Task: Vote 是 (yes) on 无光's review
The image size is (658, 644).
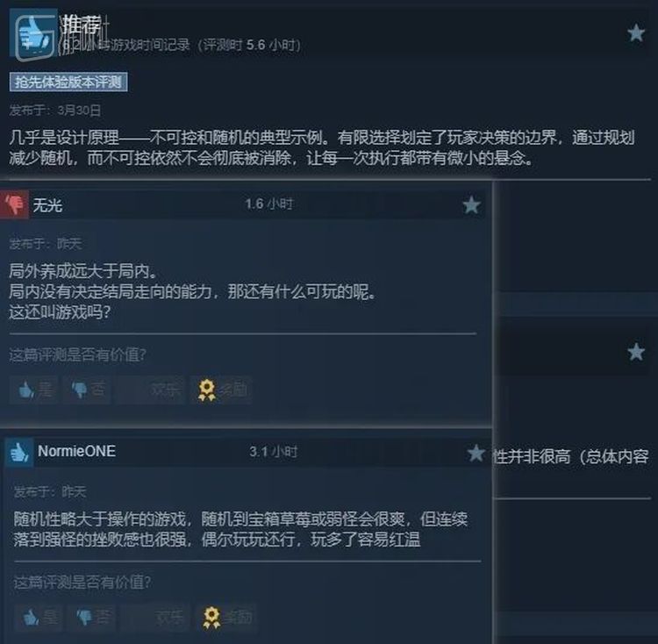Action: pos(33,390)
